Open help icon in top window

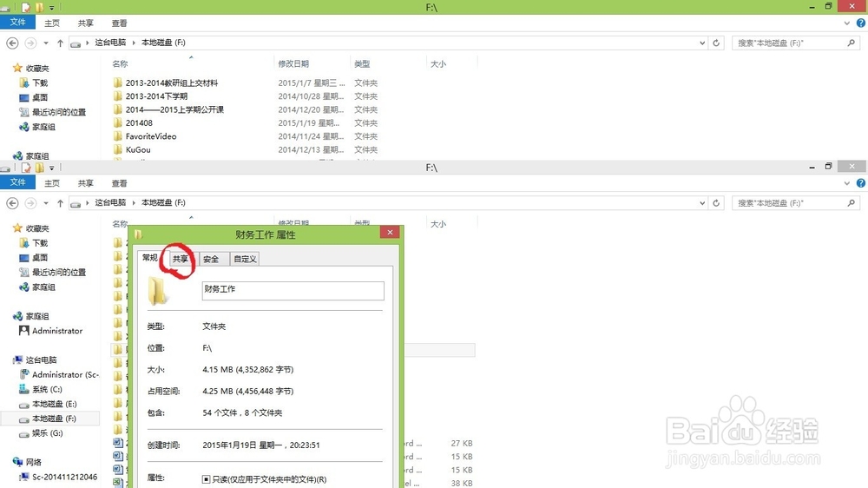[861, 23]
